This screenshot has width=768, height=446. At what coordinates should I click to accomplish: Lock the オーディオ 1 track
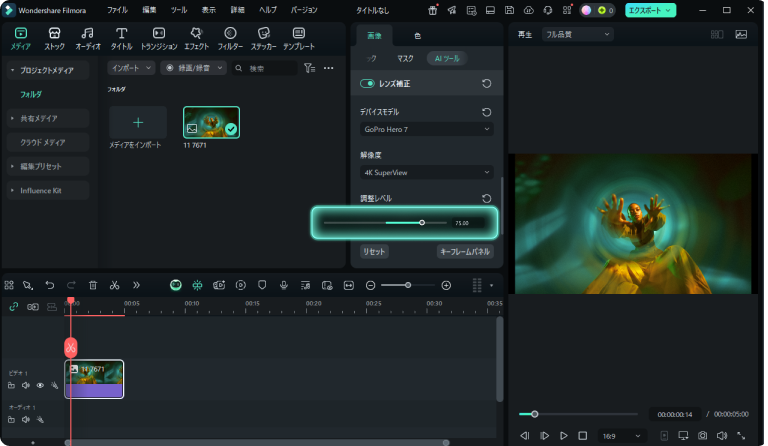tap(11, 420)
